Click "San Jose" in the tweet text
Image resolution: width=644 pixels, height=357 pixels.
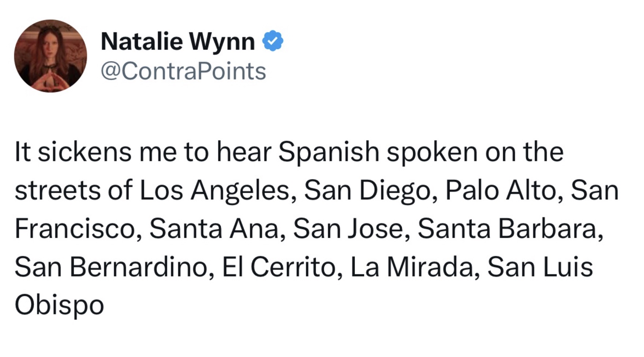point(351,229)
